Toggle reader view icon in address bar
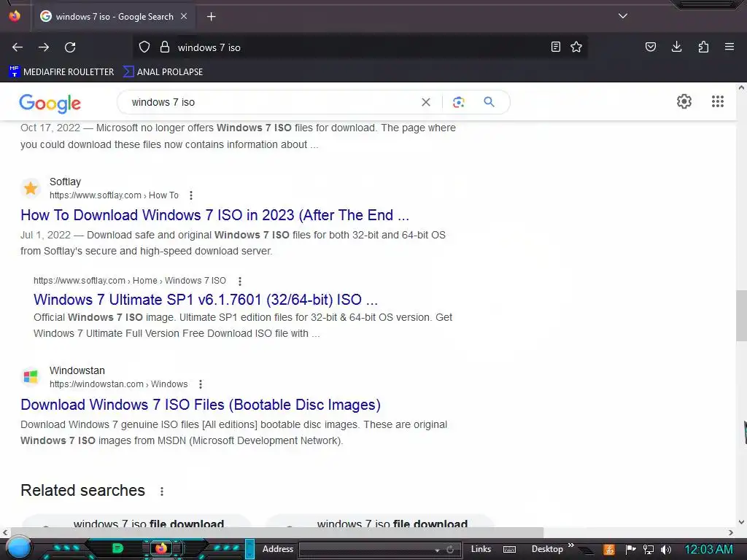747x560 pixels. point(555,47)
